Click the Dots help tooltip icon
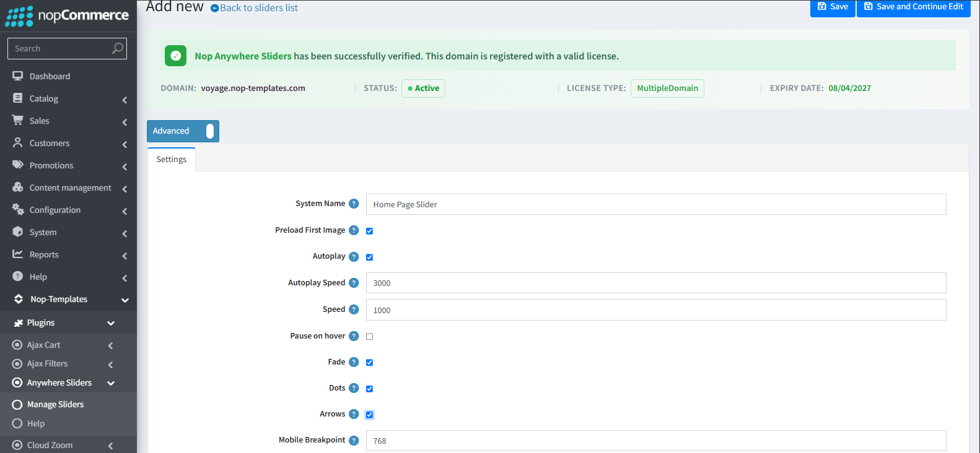 [x=354, y=388]
